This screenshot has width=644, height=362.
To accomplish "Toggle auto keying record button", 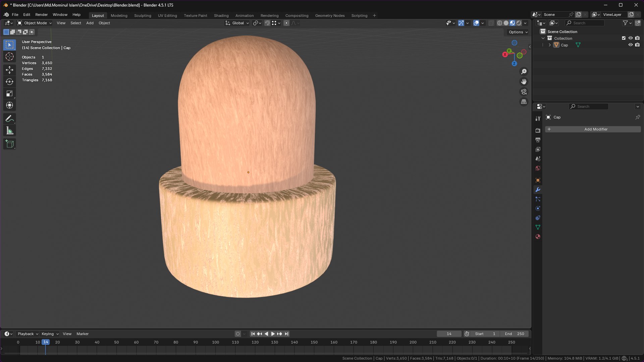I will click(238, 334).
